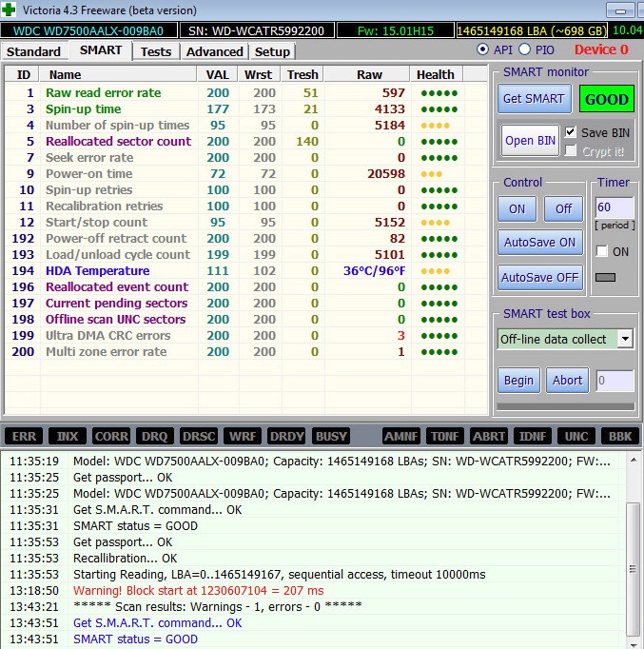This screenshot has width=644, height=649.
Task: Click the Victoria green cross app icon
Action: [x=10, y=9]
